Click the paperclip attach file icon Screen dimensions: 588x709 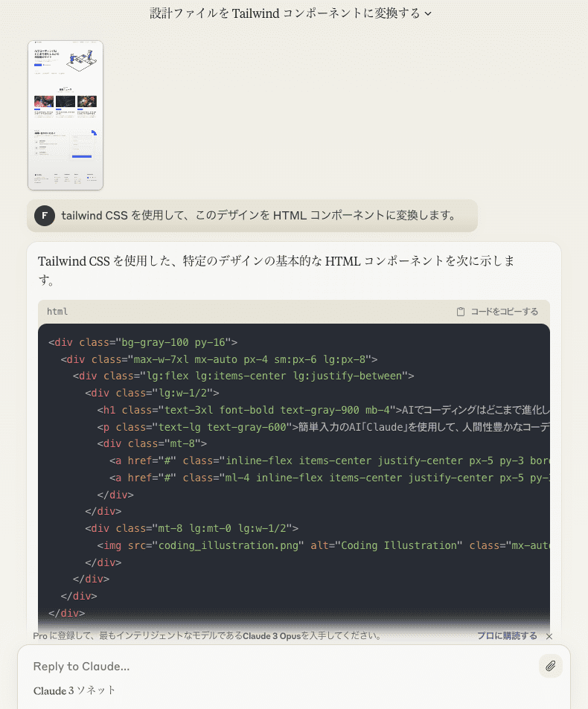click(550, 666)
